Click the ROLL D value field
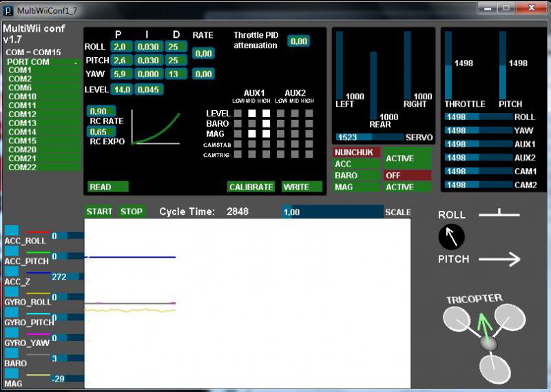 [x=176, y=47]
